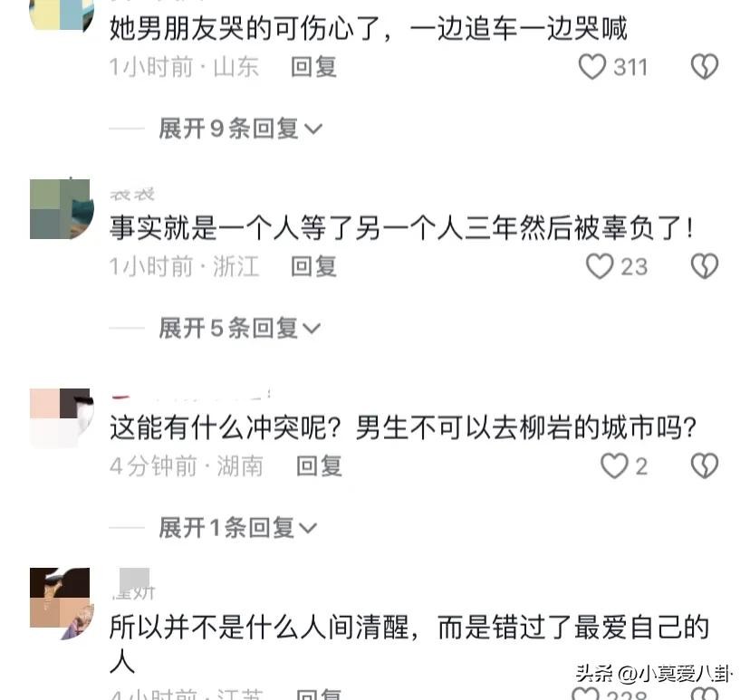Dislike the Shandong comment via broken heart
Image resolution: width=750 pixels, height=700 pixels.
pyautogui.click(x=705, y=66)
